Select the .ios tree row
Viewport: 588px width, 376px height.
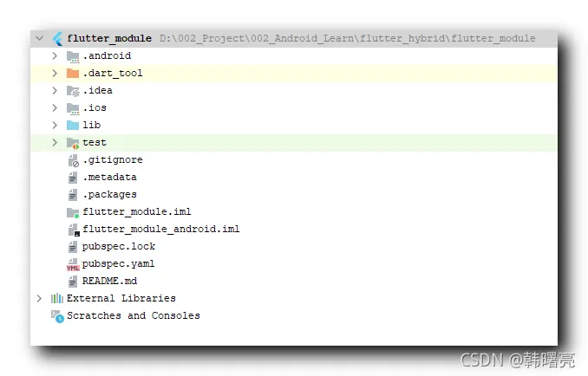[294, 107]
